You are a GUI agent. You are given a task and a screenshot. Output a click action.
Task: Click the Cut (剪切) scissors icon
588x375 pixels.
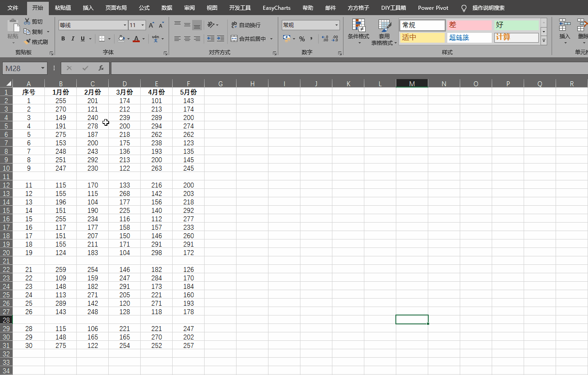point(27,21)
